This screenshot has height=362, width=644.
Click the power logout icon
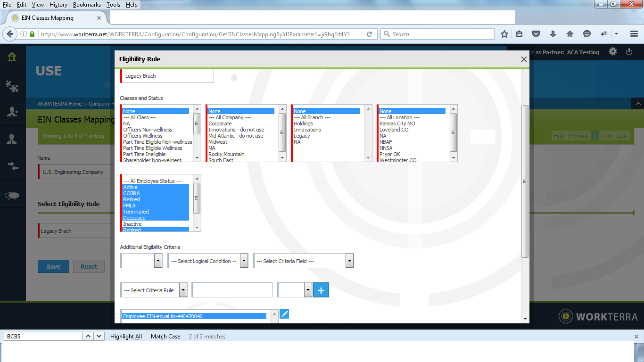629,52
